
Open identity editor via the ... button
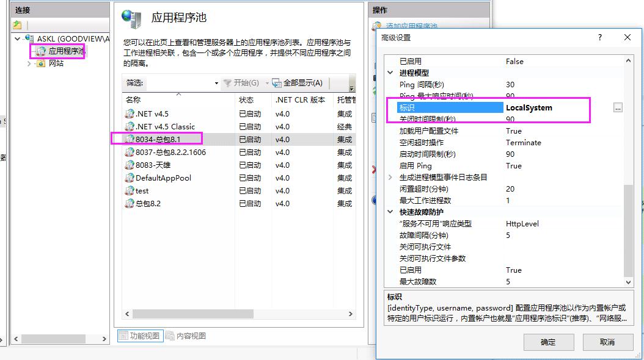click(618, 108)
